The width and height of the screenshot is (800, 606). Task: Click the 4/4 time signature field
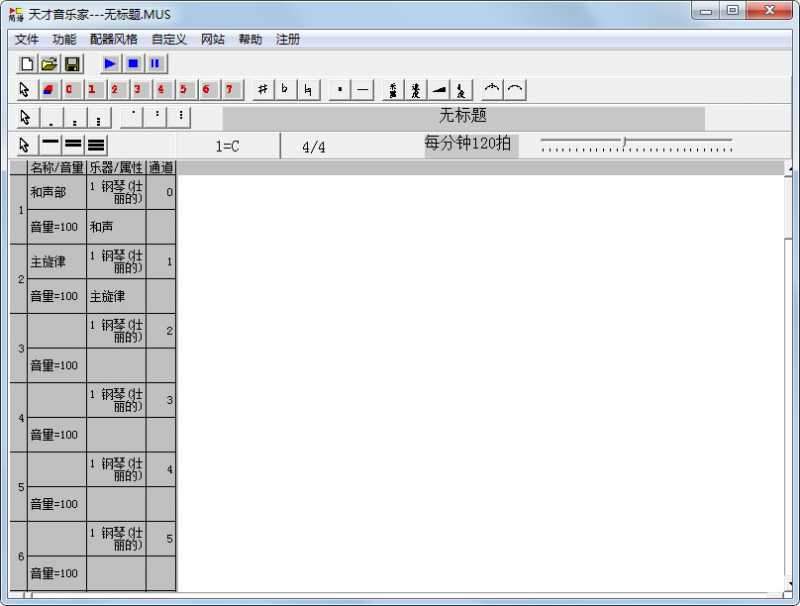pyautogui.click(x=313, y=147)
